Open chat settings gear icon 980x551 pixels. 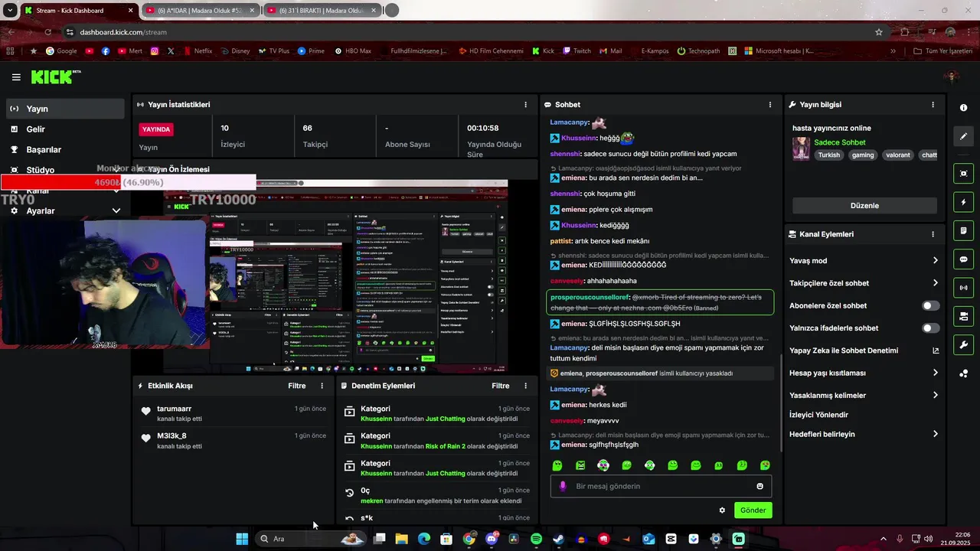[x=722, y=510]
